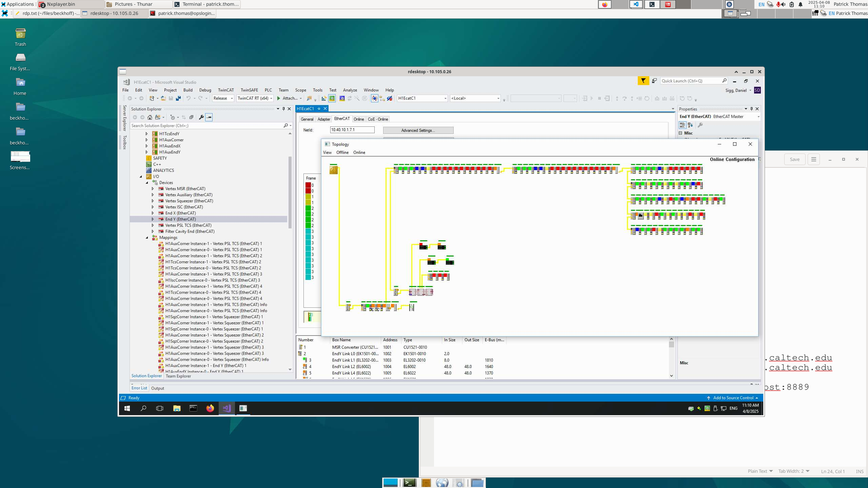Click the Solution Explorer Home icon
This screenshot has height=488, width=868.
tap(150, 117)
